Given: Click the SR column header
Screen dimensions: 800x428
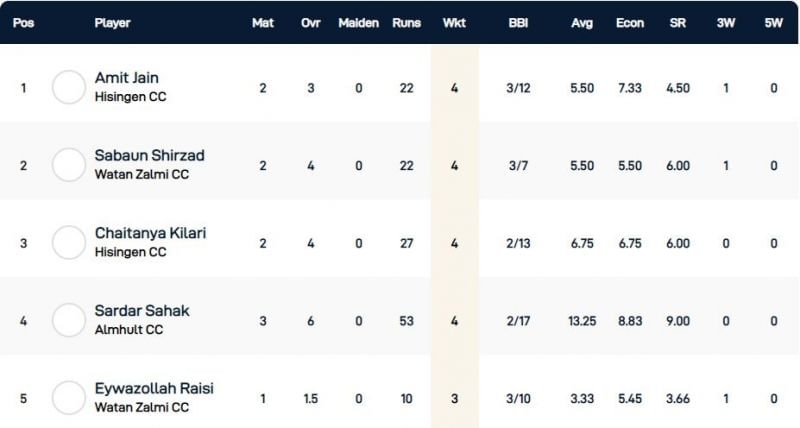Looking at the screenshot, I should point(677,22).
